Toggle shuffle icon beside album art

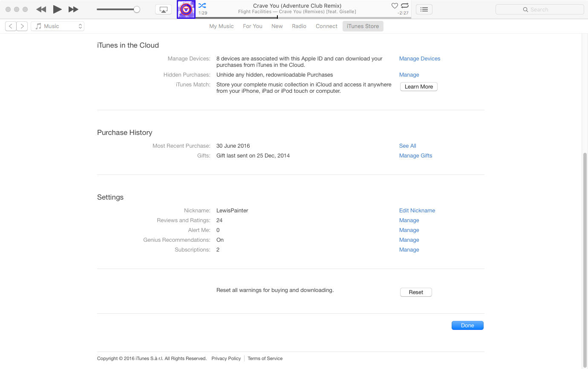(202, 6)
